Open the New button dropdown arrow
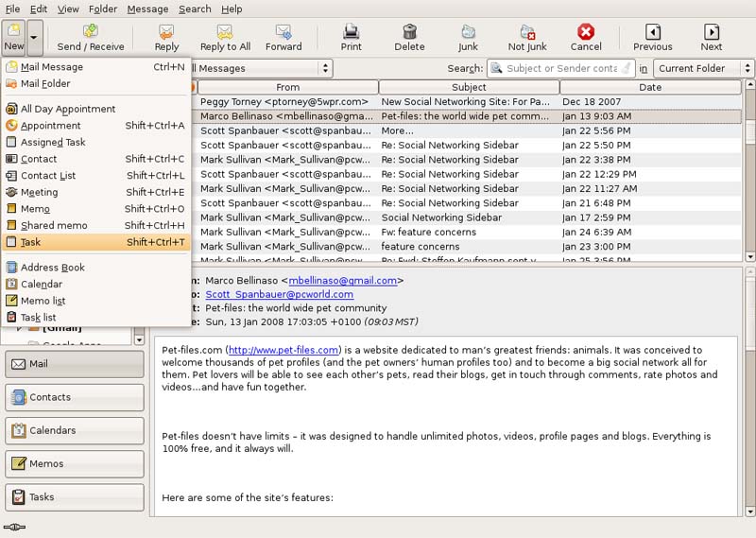 pos(35,38)
